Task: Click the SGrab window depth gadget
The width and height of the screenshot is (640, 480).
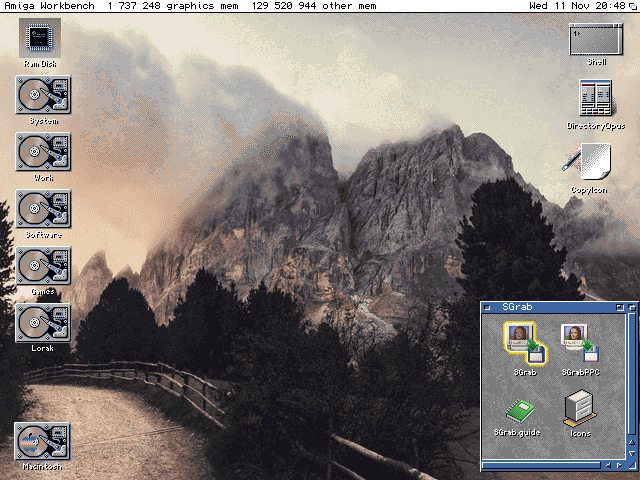Action: point(632,307)
